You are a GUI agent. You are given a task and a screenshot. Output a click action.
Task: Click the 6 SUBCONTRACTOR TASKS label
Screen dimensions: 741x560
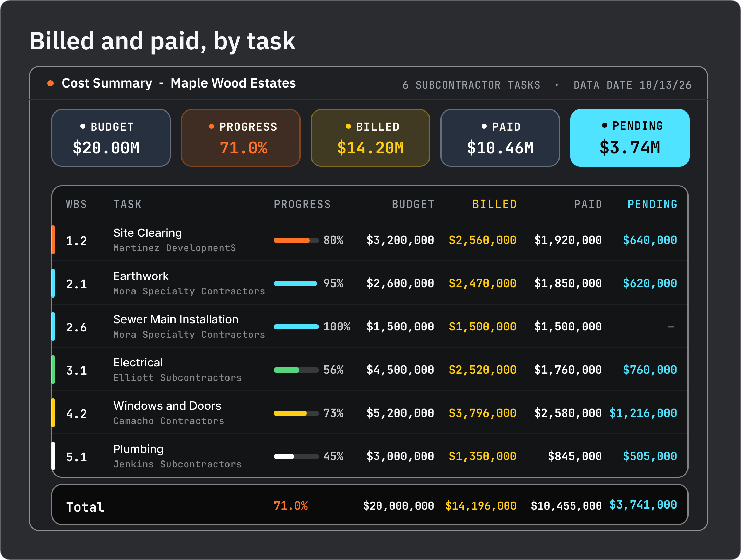click(471, 85)
